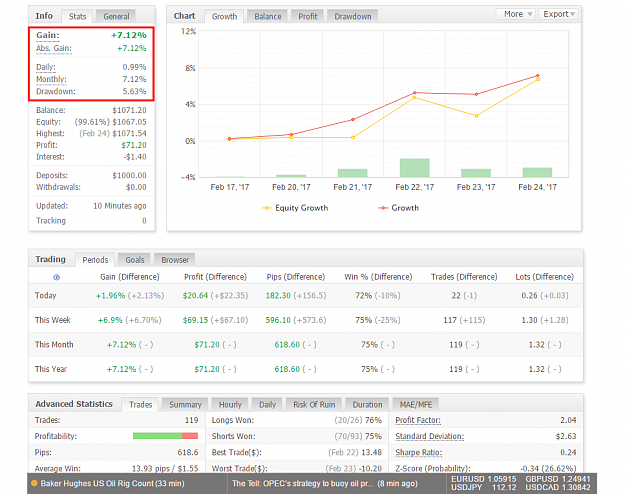Click the Feb 24 Growth data point
625x494 pixels.
(x=538, y=75)
